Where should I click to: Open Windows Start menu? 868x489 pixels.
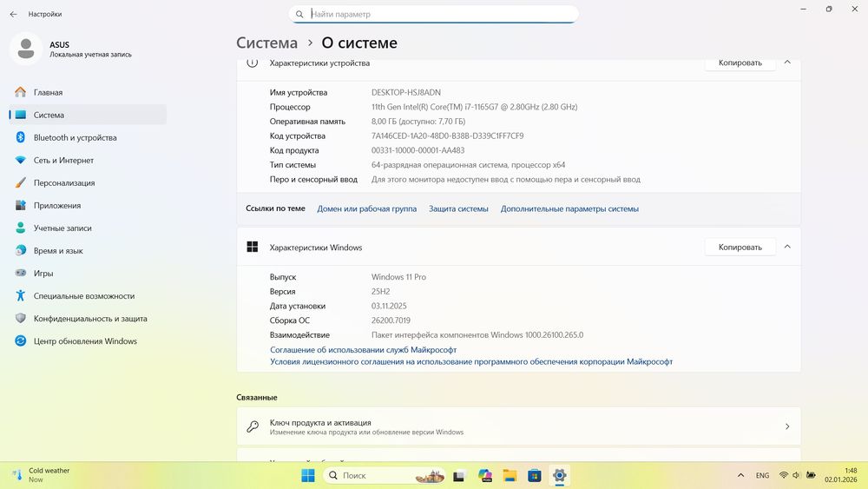(x=308, y=475)
